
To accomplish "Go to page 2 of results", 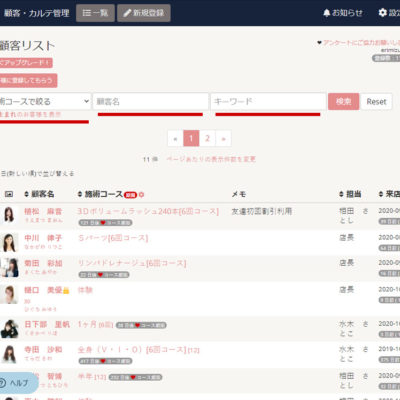I will (207, 138).
